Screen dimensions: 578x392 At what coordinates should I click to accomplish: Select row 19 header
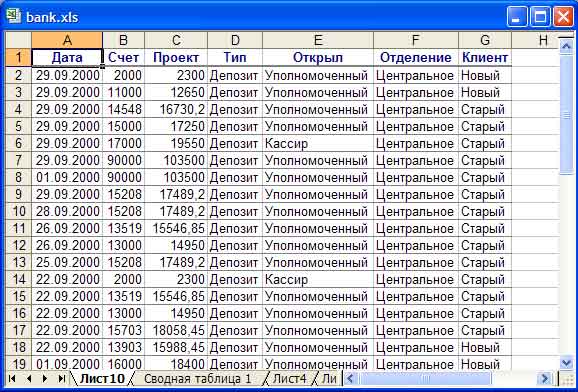pyautogui.click(x=18, y=364)
